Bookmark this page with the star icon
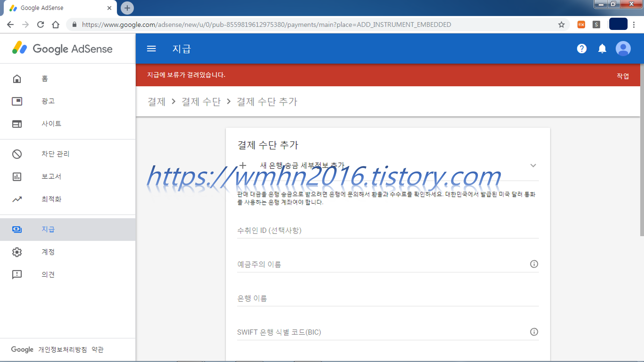The image size is (644, 362). coord(561,24)
